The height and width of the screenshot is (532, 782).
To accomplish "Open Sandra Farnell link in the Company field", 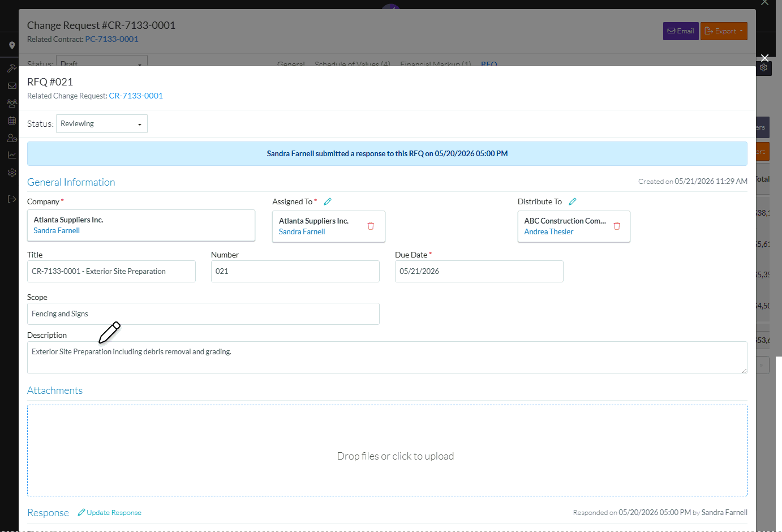I will tap(57, 230).
